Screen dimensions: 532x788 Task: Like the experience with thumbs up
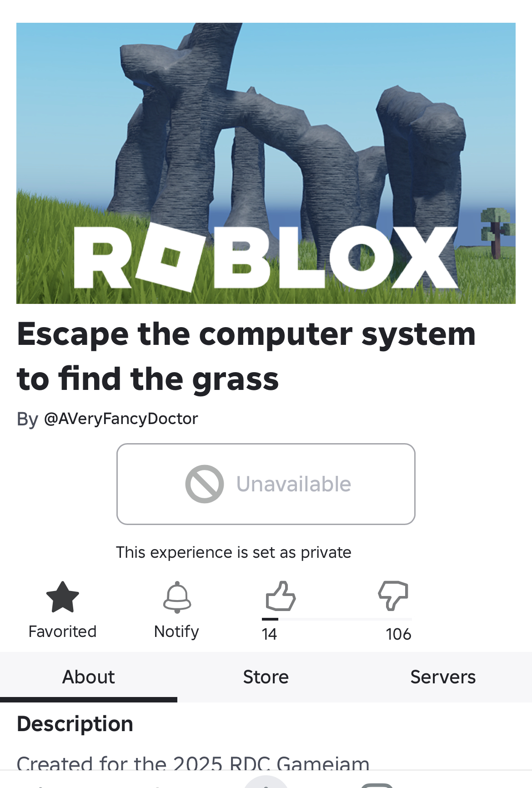[x=281, y=596]
